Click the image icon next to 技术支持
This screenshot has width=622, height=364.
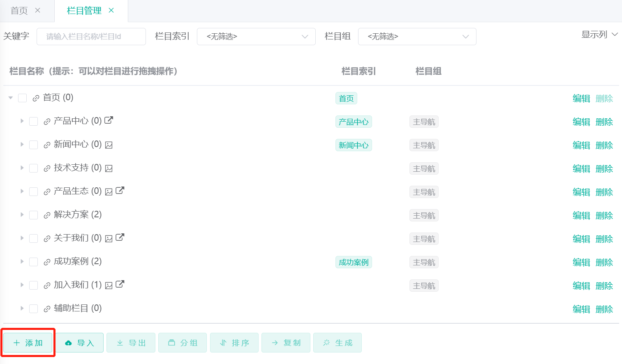pos(108,168)
